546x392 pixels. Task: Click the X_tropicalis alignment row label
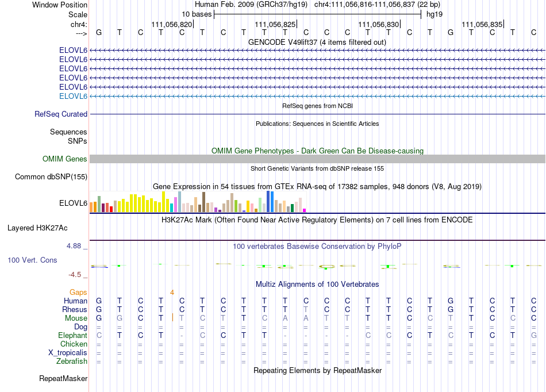[68, 352]
